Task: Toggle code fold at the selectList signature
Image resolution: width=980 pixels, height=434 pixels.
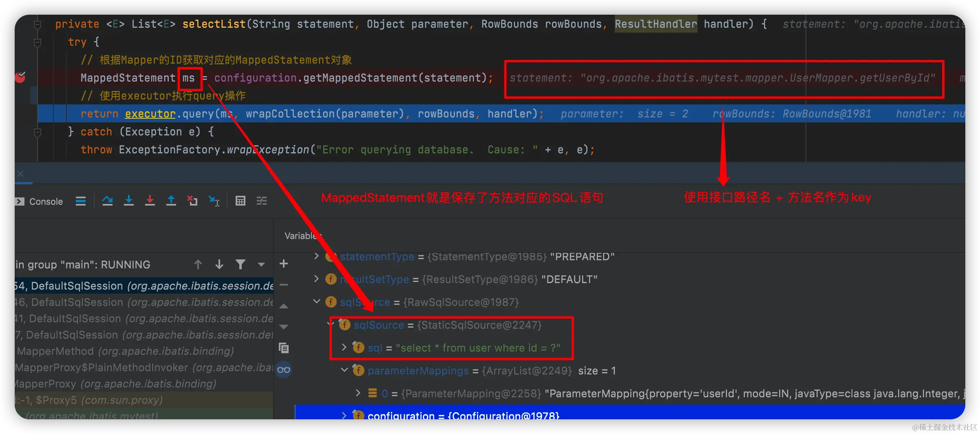Action: (38, 24)
